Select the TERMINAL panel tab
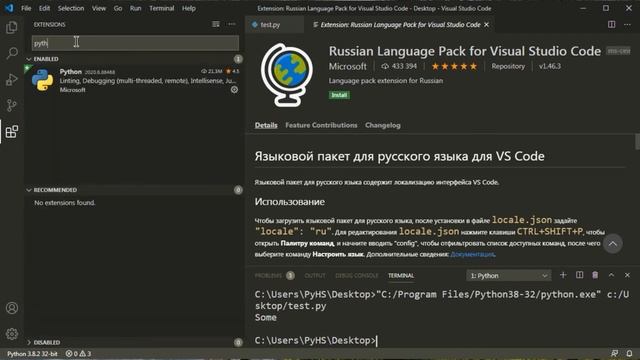 pyautogui.click(x=401, y=276)
